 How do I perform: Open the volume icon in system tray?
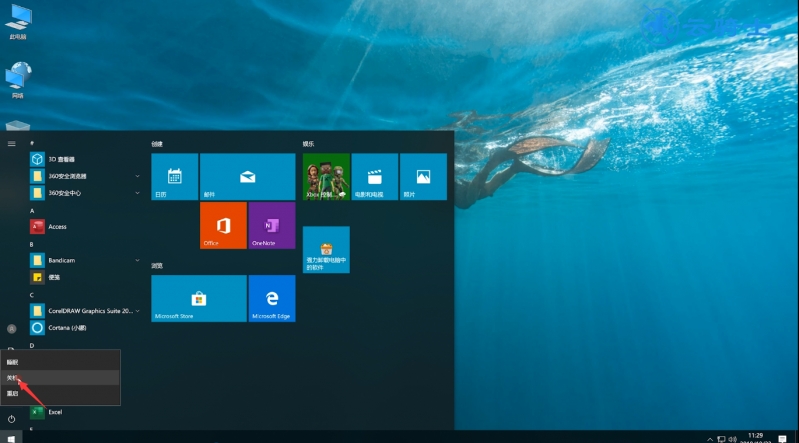tap(733, 439)
